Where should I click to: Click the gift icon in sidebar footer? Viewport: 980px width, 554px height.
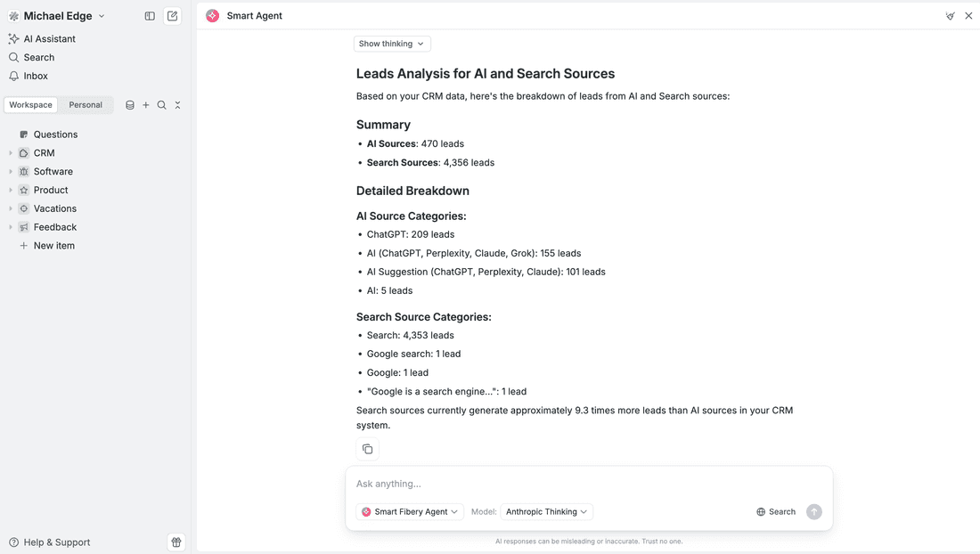[176, 542]
